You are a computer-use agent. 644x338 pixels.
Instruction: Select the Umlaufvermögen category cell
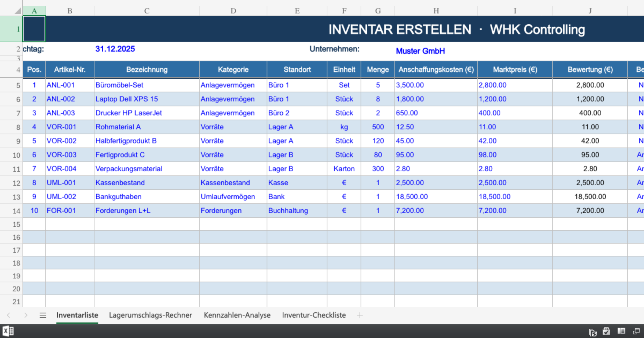pos(233,197)
